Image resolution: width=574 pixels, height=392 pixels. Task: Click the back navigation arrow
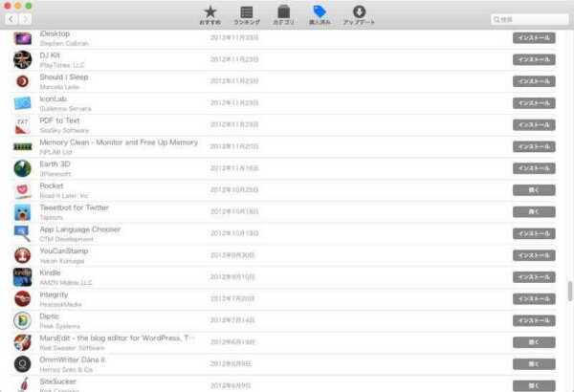point(11,19)
